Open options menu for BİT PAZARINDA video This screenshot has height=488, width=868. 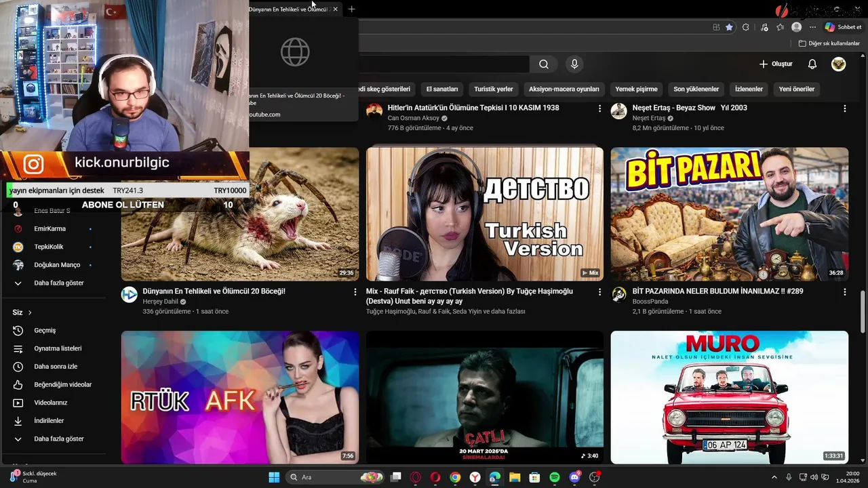(x=844, y=292)
